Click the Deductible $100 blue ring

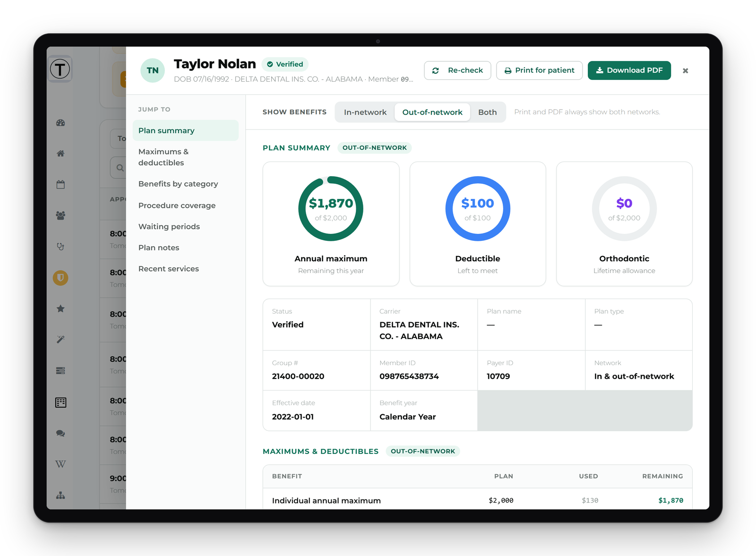click(x=478, y=209)
